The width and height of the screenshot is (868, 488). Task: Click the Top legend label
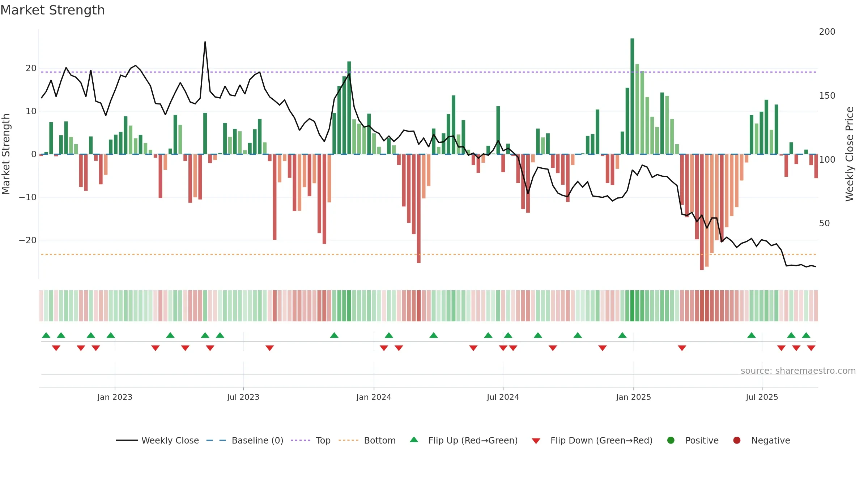click(x=323, y=440)
